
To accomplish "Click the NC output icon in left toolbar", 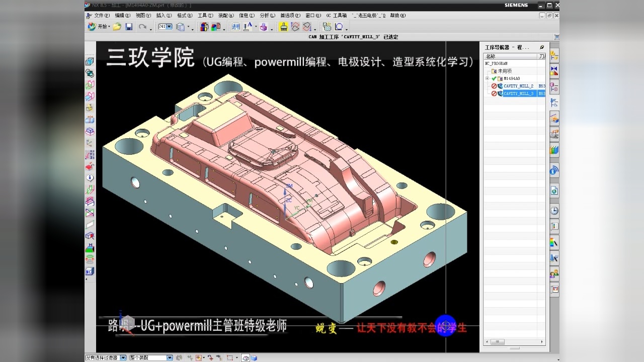I will tap(90, 271).
